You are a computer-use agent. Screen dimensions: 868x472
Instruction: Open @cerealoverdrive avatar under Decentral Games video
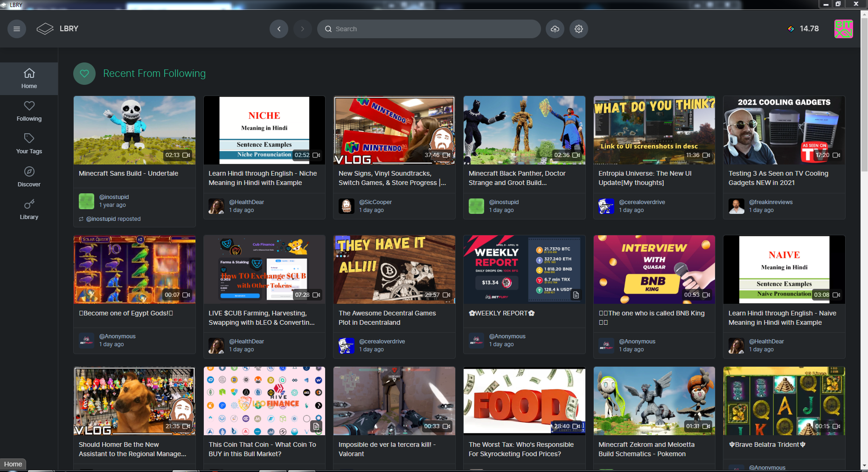[x=346, y=346]
